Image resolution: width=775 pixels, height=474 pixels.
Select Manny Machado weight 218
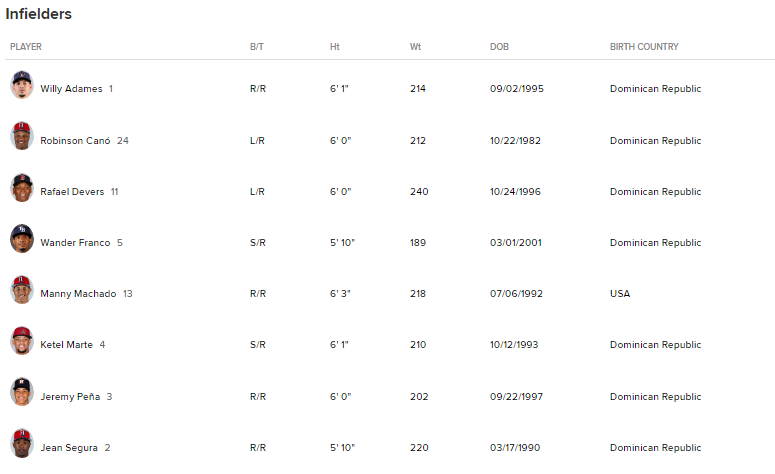click(x=418, y=294)
